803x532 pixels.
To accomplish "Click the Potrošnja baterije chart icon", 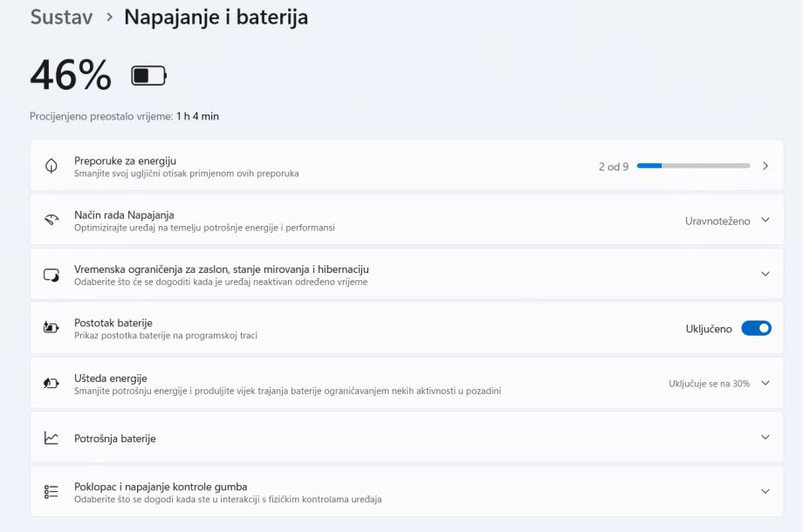I will (x=51, y=438).
